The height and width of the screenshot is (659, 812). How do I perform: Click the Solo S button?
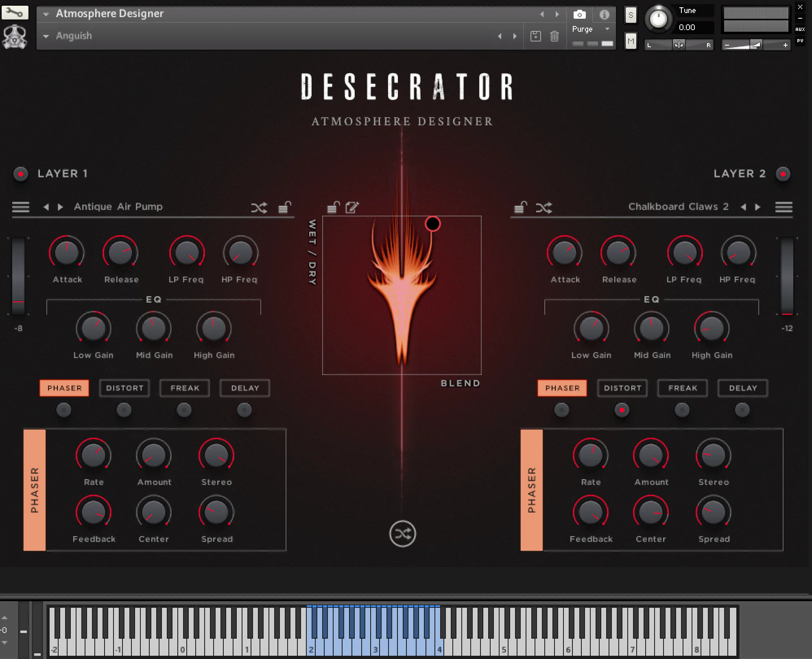point(631,15)
